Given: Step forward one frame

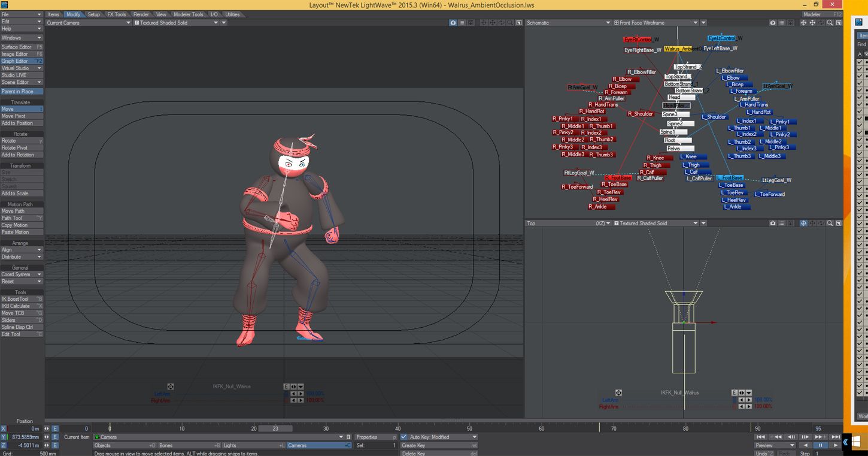Looking at the screenshot, I should 805,437.
